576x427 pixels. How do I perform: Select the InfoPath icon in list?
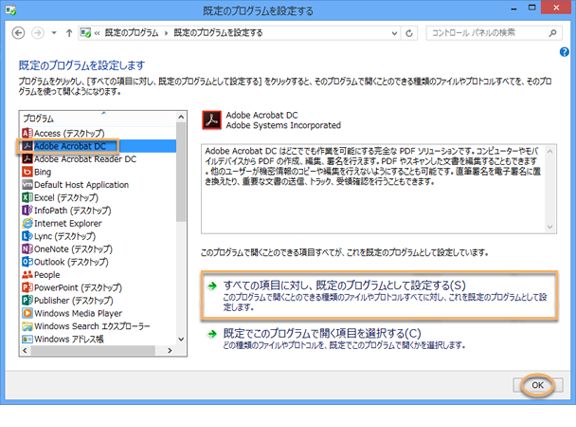coord(27,210)
